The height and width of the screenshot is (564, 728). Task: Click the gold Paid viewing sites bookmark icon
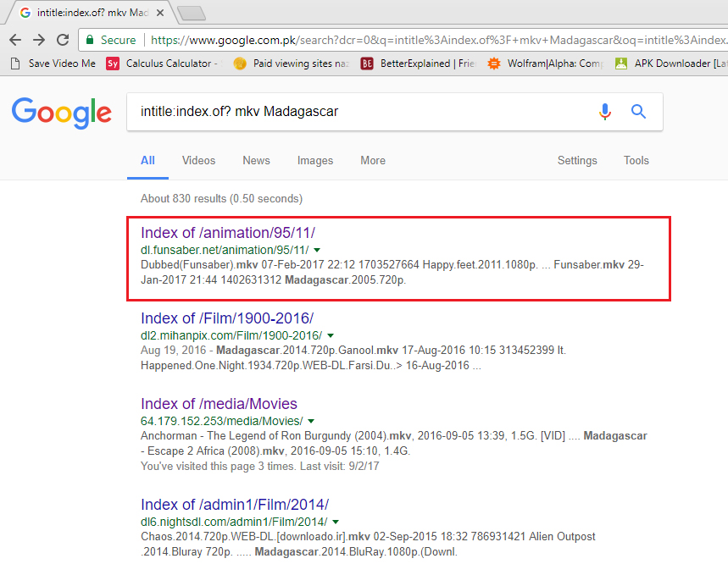point(240,63)
